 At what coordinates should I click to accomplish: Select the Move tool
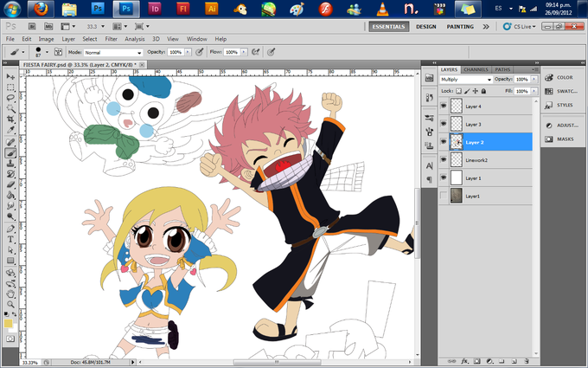pos(10,76)
